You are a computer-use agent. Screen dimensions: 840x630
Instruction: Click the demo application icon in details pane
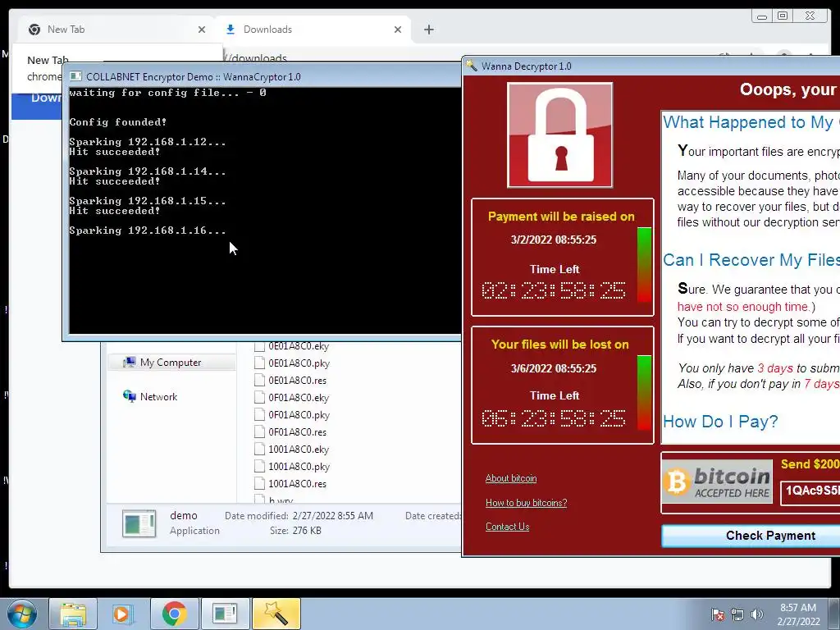pos(139,523)
